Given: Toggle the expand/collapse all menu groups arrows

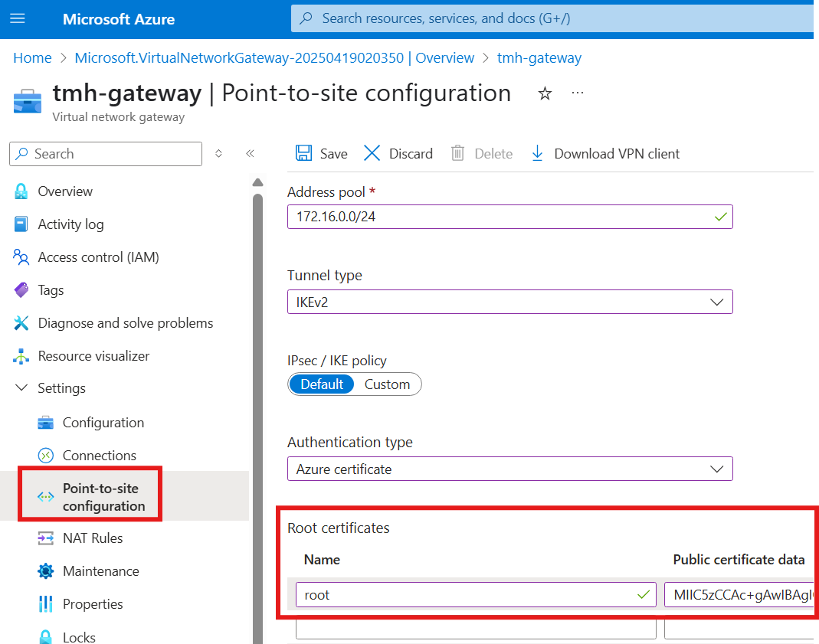Looking at the screenshot, I should pos(218,153).
